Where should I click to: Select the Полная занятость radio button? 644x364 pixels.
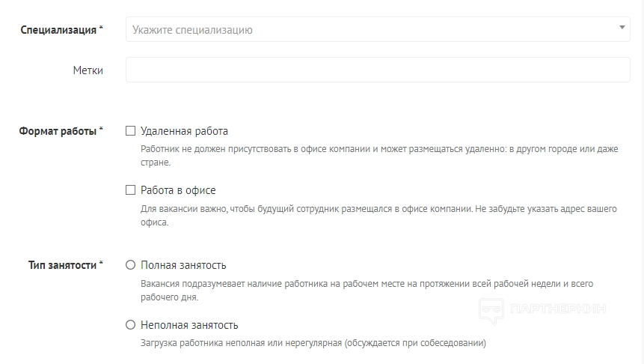tap(131, 265)
